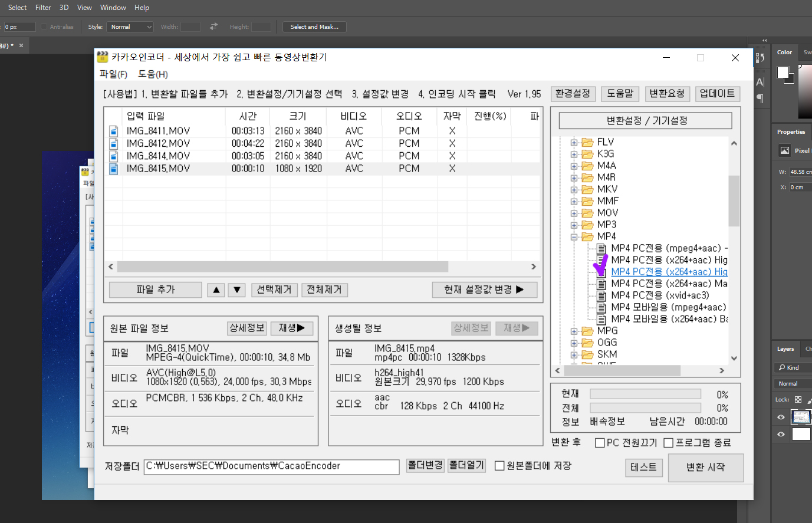Click the 폴더변경 button
Screen dimensions: 812x523
point(425,465)
